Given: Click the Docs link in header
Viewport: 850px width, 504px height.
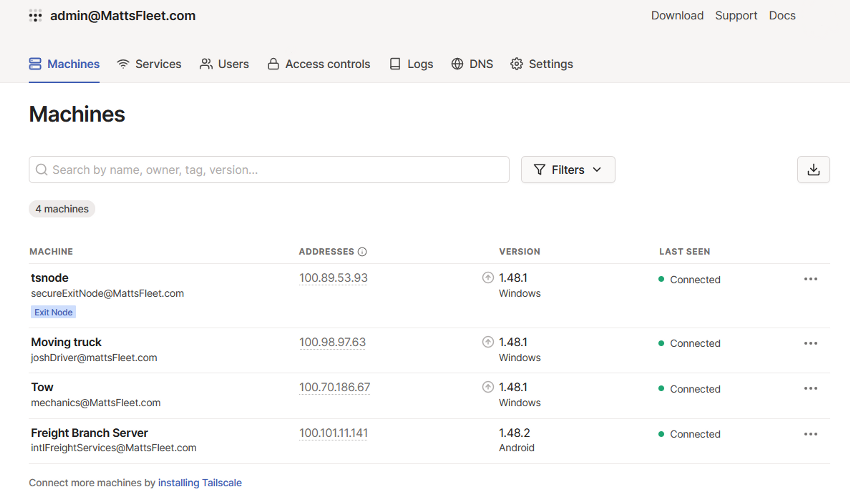Looking at the screenshot, I should point(782,16).
